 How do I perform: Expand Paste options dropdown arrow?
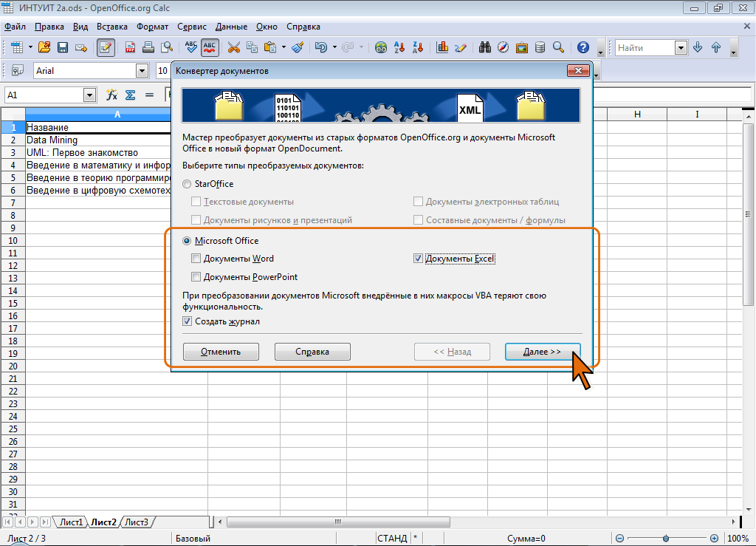pos(283,47)
